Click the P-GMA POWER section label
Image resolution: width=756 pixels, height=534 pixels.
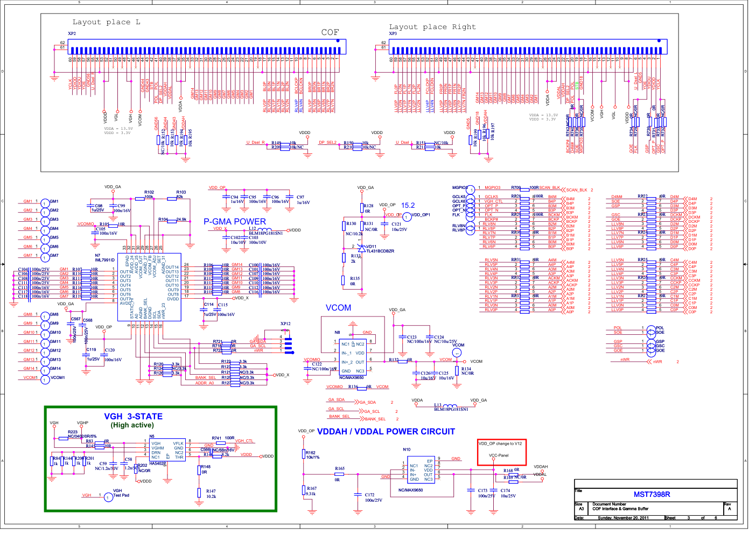tap(234, 222)
